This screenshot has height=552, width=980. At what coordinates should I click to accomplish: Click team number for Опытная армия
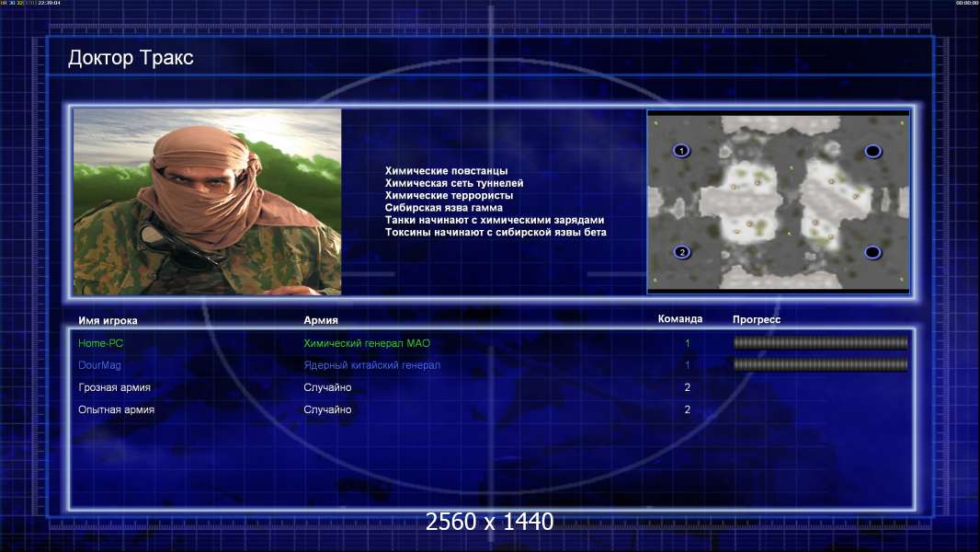pyautogui.click(x=688, y=409)
